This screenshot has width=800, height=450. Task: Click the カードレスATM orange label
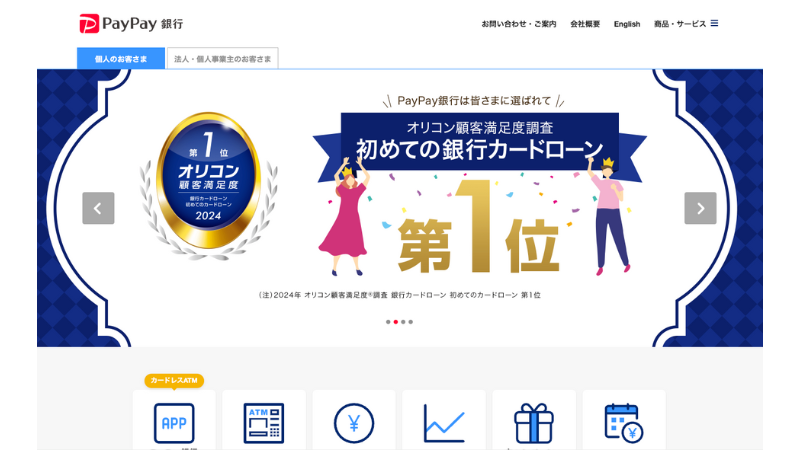pos(174,381)
